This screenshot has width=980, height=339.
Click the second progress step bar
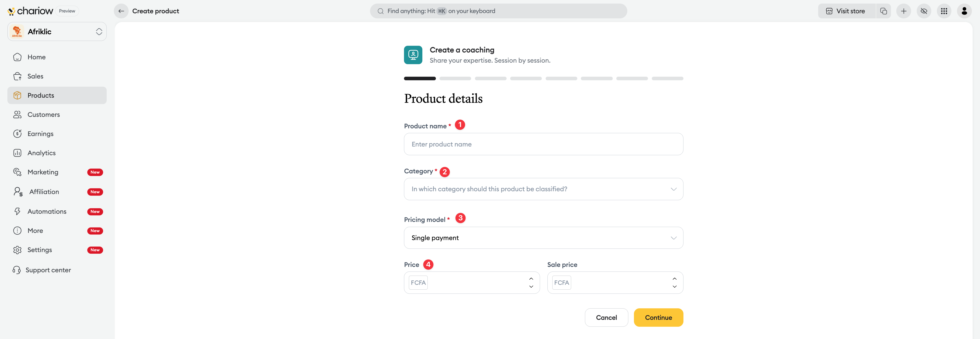click(455, 78)
